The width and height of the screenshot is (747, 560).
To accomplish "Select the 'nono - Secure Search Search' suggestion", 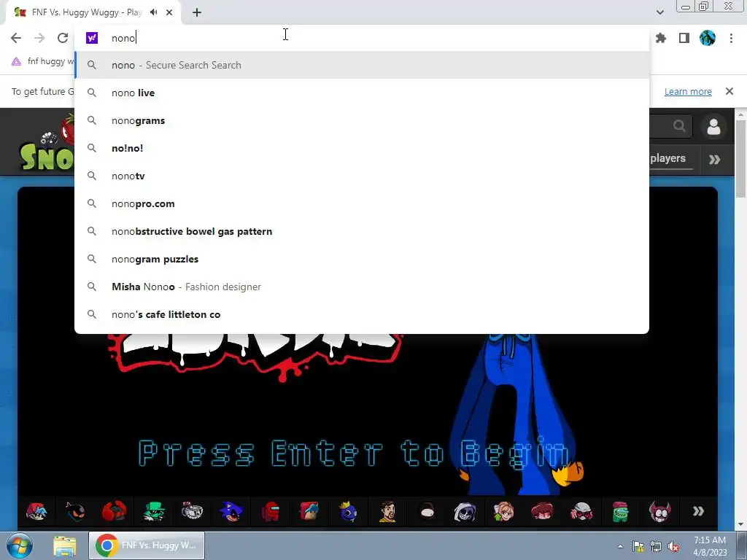I will (362, 65).
